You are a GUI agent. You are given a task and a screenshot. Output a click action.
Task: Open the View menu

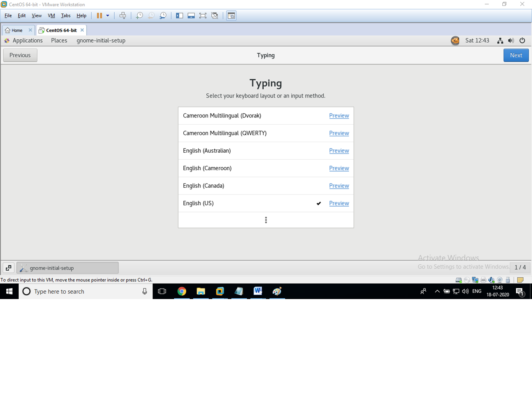pyautogui.click(x=37, y=15)
